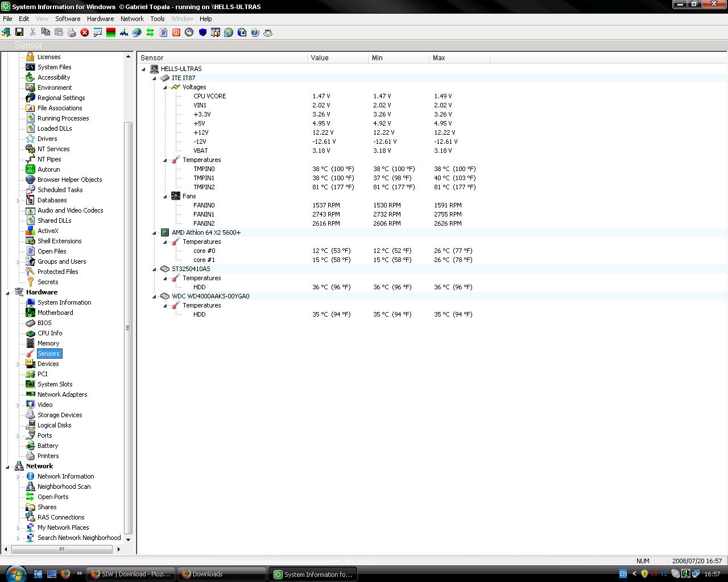The width and height of the screenshot is (728, 582).
Task: Click the sidebar vertical scrollbar up arrow
Action: 128,57
